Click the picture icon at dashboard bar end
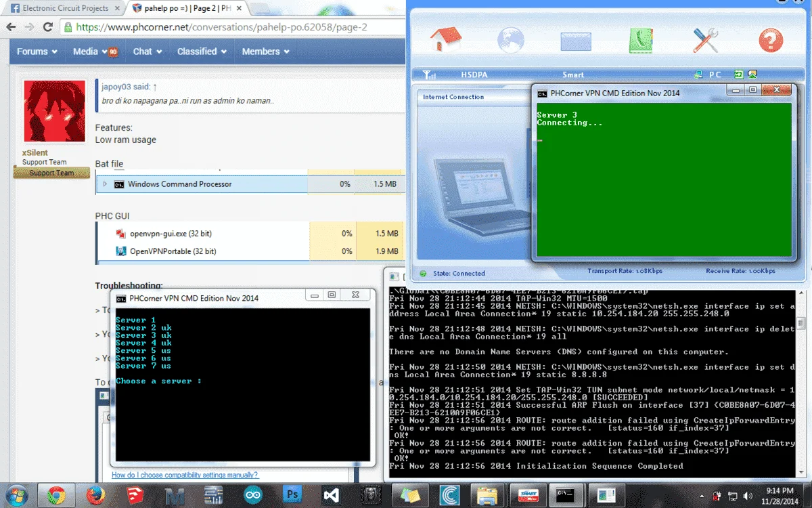This screenshot has height=508, width=812. point(752,75)
